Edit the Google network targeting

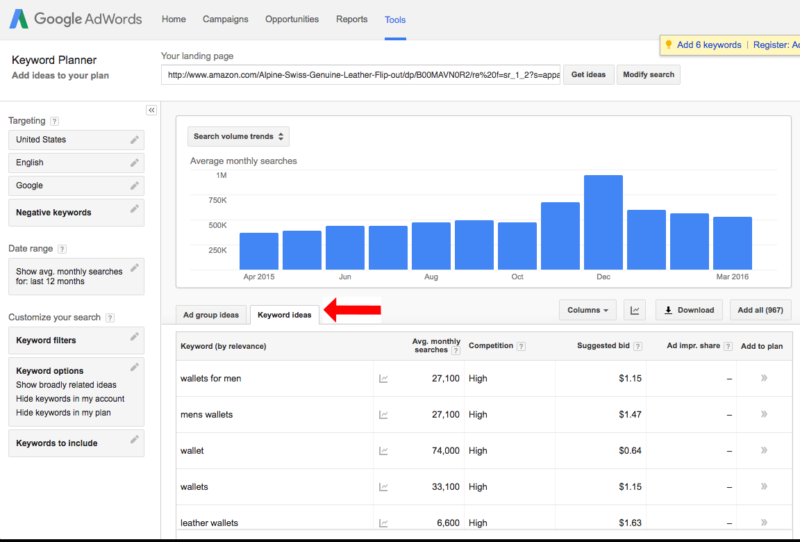pos(134,186)
